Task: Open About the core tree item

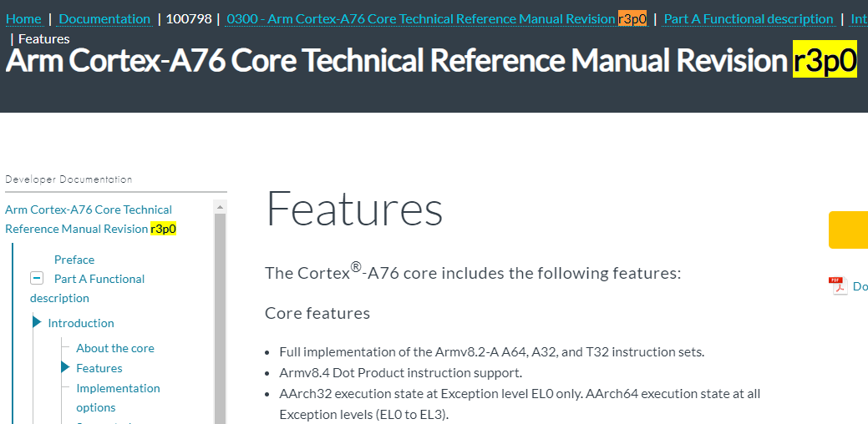Action: (115, 348)
